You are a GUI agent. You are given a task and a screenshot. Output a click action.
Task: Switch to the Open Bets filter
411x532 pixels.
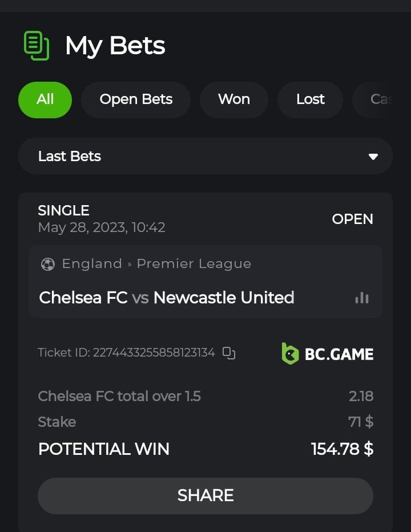136,99
